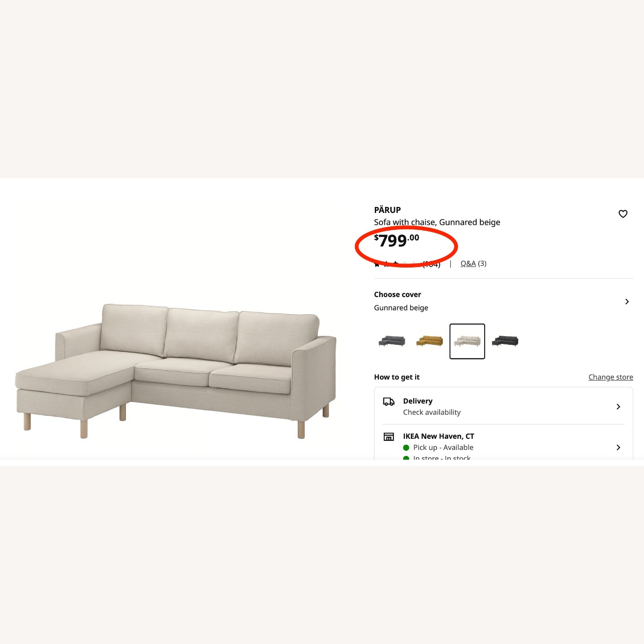Expand IKEA New Haven store details chevron

point(618,447)
